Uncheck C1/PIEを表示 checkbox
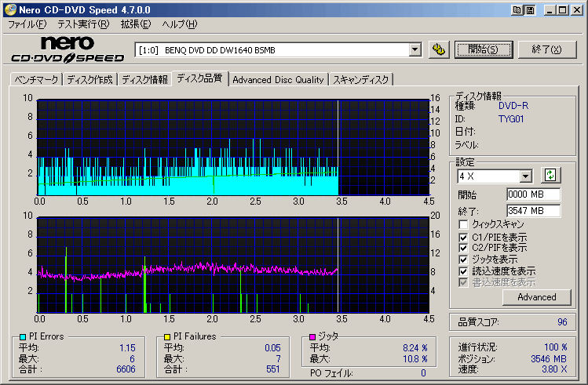Screen dimensions: 588x385 463,238
